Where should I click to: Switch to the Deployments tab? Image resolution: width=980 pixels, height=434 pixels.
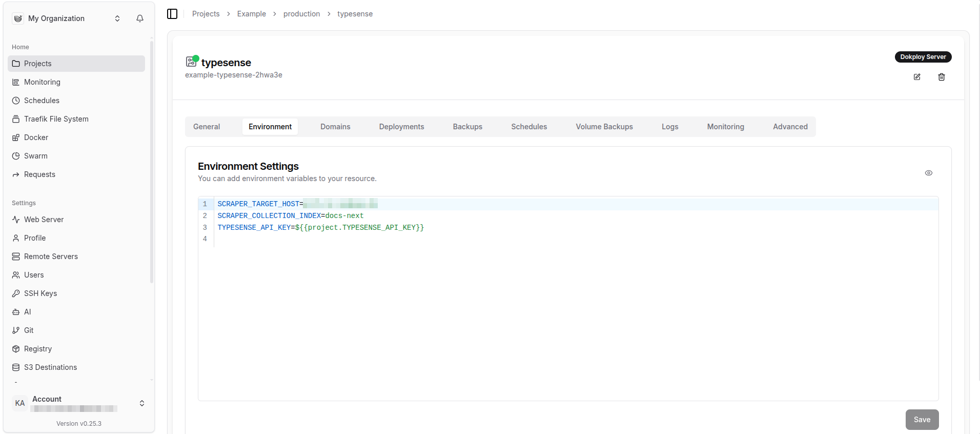(x=401, y=127)
